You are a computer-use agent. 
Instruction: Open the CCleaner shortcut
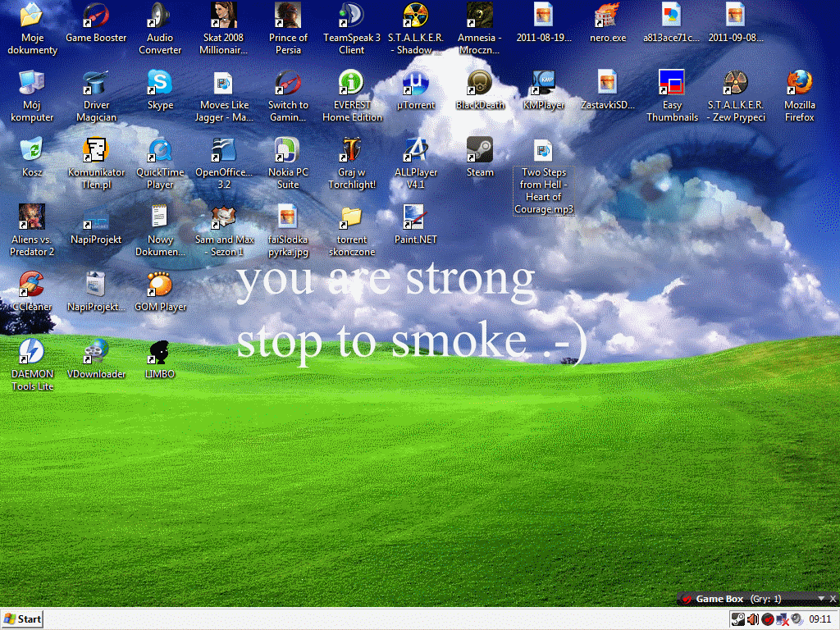click(x=32, y=285)
